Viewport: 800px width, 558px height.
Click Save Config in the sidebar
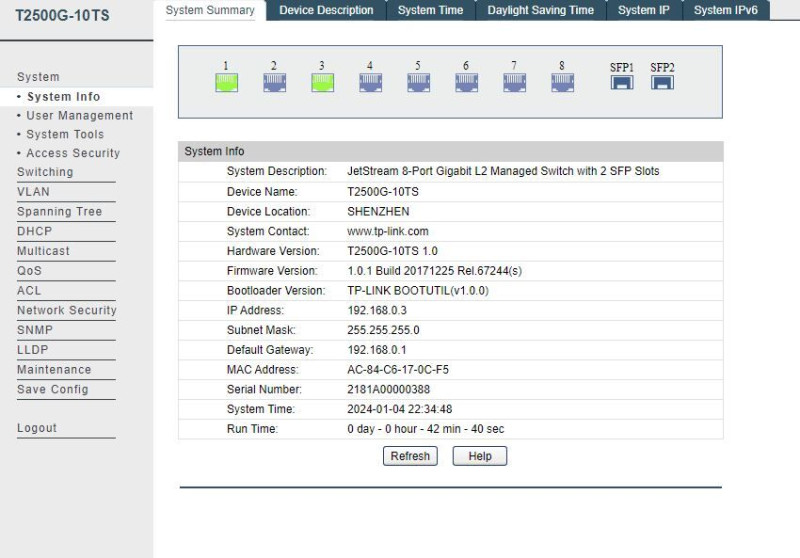pos(53,389)
